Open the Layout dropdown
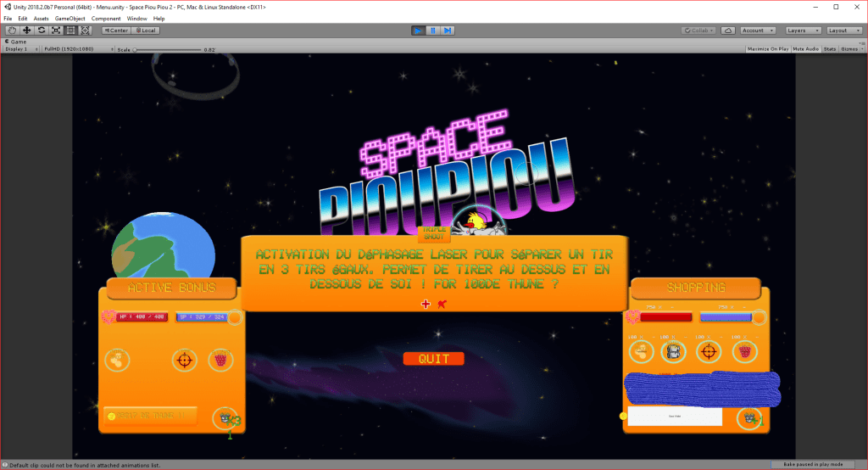 point(842,31)
